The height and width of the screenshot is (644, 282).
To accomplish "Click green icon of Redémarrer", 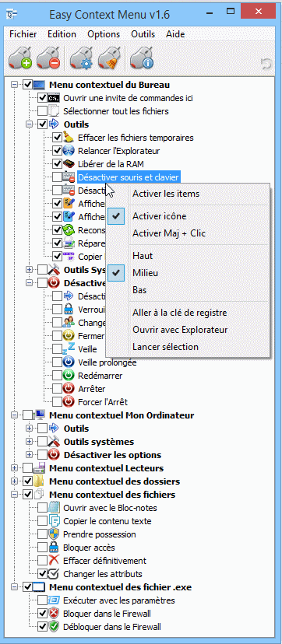I will [x=69, y=376].
